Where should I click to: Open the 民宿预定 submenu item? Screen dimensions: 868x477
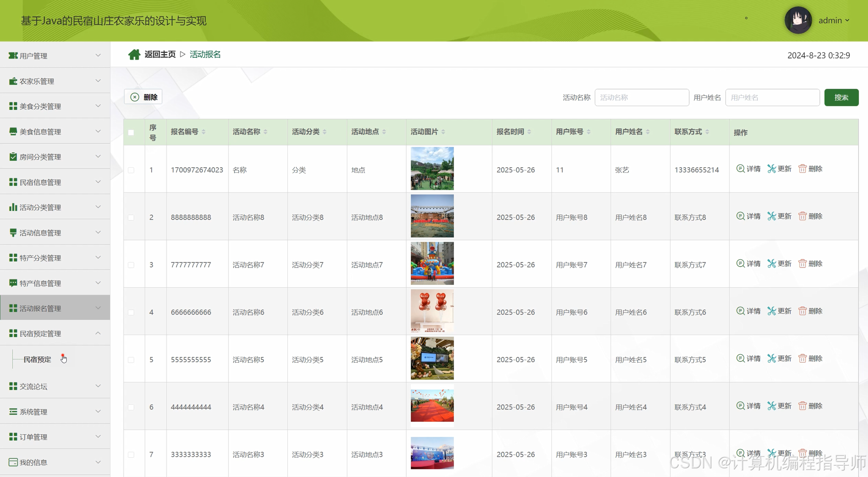[x=37, y=359]
